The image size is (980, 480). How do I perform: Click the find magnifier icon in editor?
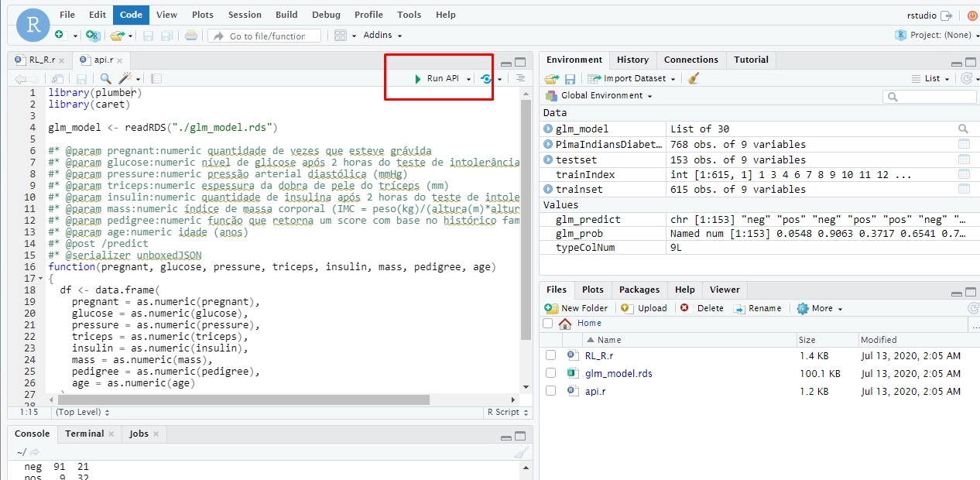point(105,78)
